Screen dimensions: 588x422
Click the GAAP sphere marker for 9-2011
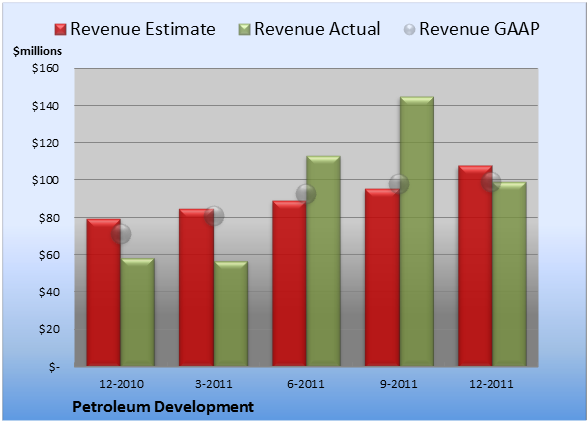pos(399,184)
